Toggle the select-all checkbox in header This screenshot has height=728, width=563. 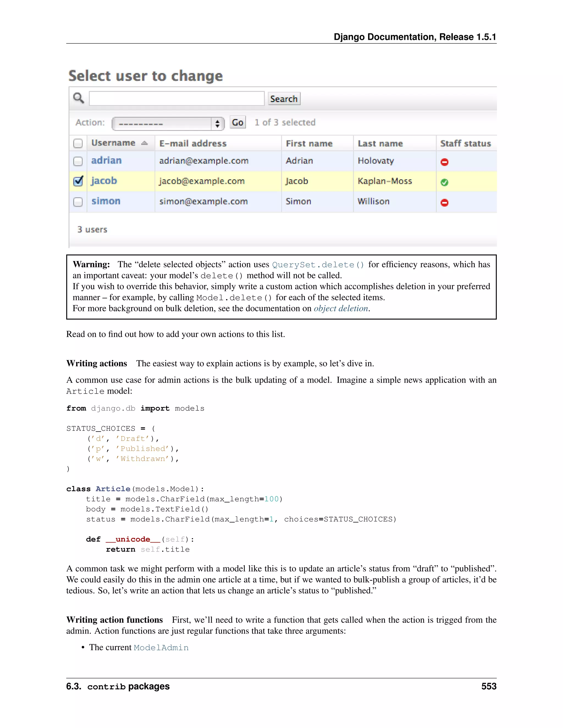coord(78,143)
